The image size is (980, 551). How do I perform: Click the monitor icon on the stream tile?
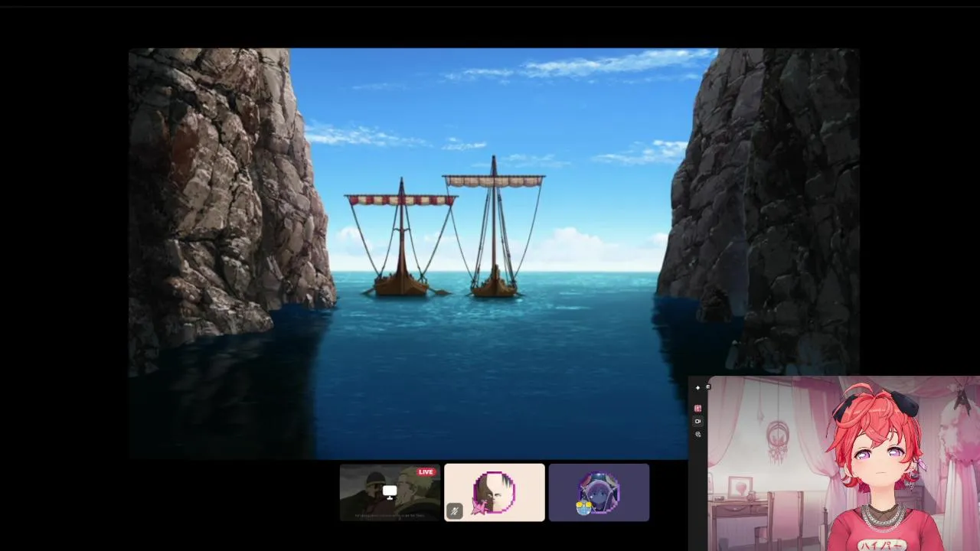390,492
